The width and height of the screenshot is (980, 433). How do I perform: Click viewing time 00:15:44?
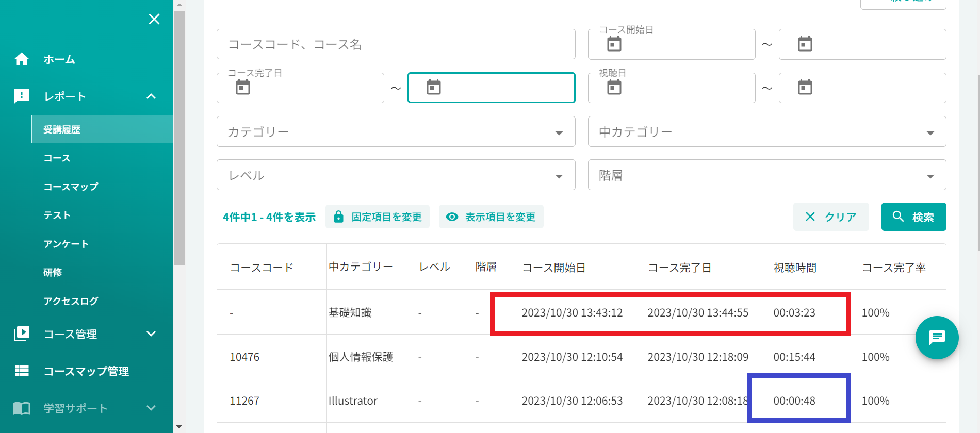794,357
